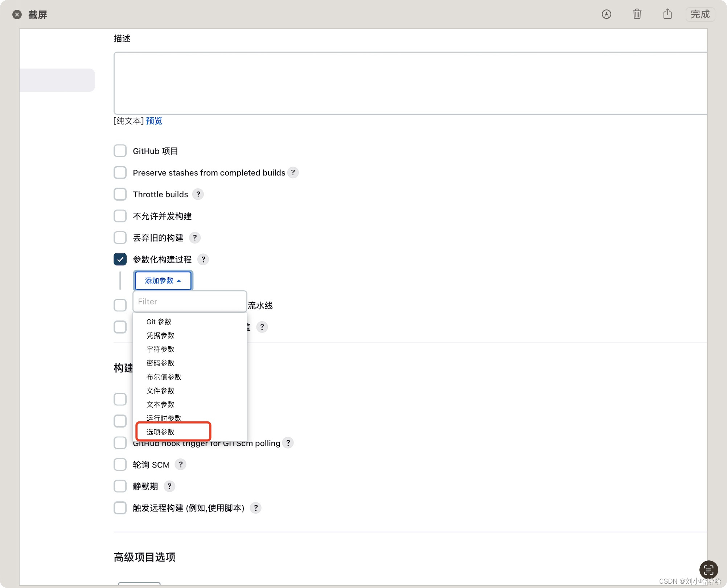The height and width of the screenshot is (588, 727).
Task: Click help icon beside 静默期
Action: [169, 486]
